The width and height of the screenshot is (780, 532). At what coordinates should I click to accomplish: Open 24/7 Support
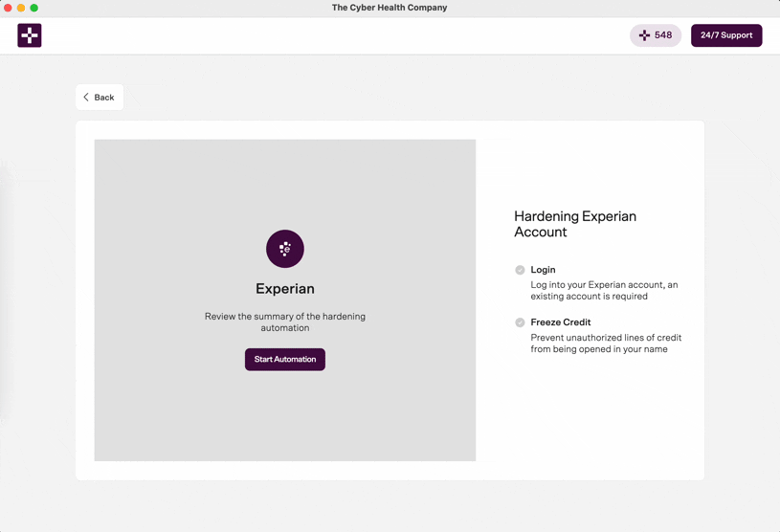pos(726,35)
